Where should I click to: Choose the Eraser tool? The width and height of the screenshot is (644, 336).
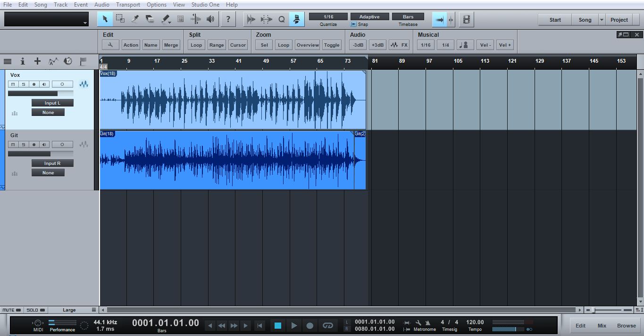(150, 19)
